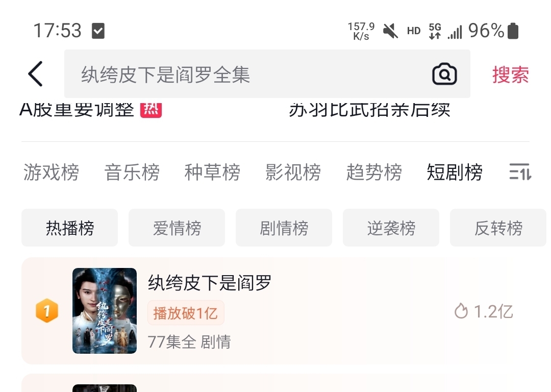Expand the ranking list sort menu icon

click(520, 172)
